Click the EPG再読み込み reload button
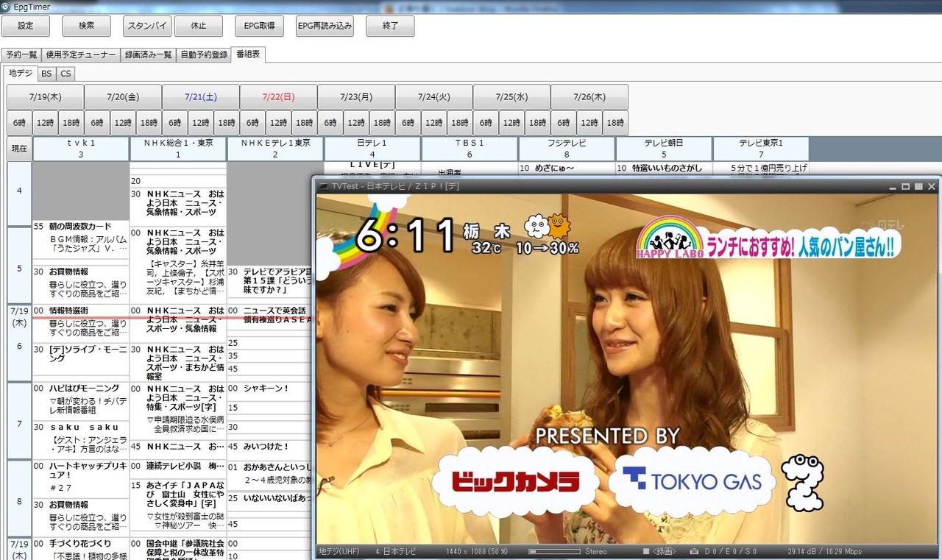Viewport: 942px width, 560px height. tap(325, 26)
